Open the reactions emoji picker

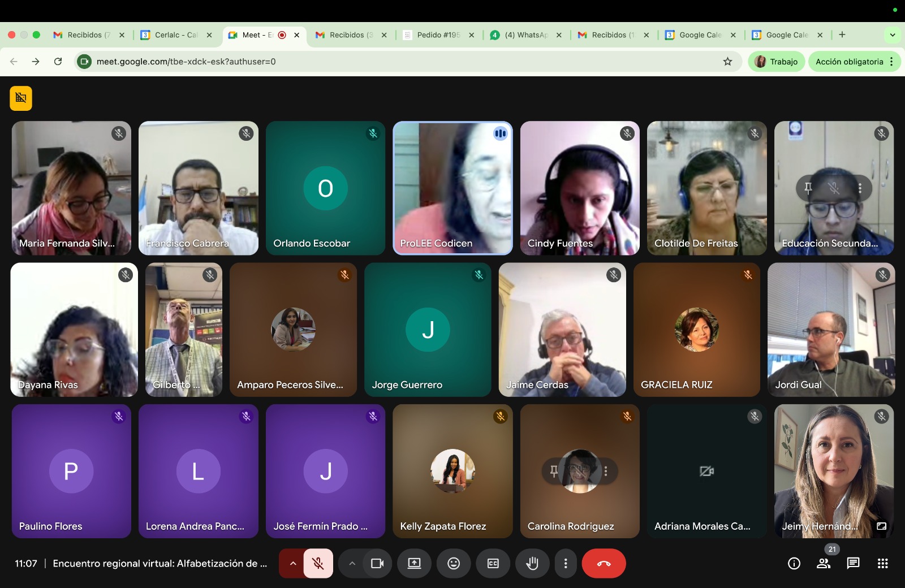[454, 563]
